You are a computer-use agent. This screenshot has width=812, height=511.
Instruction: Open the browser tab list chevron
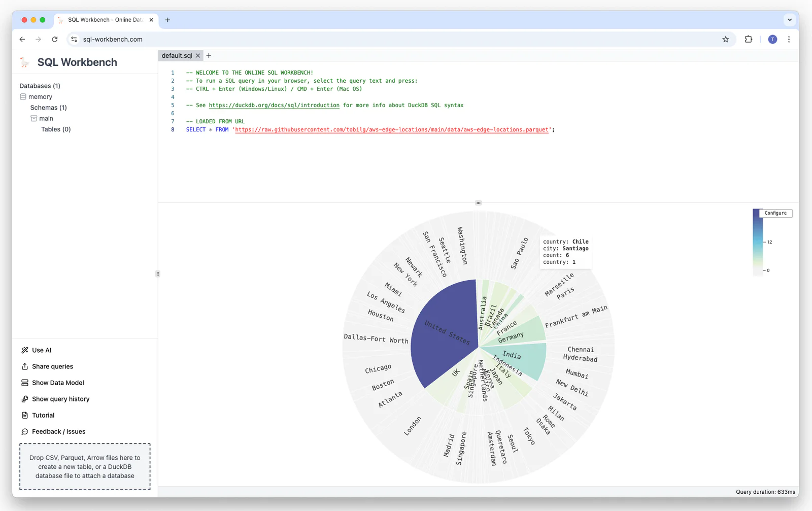pos(790,20)
